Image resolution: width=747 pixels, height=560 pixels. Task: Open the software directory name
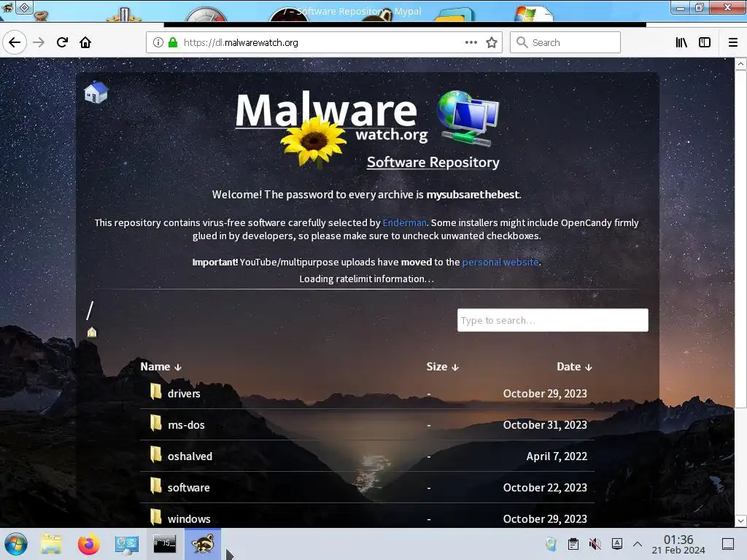click(189, 488)
